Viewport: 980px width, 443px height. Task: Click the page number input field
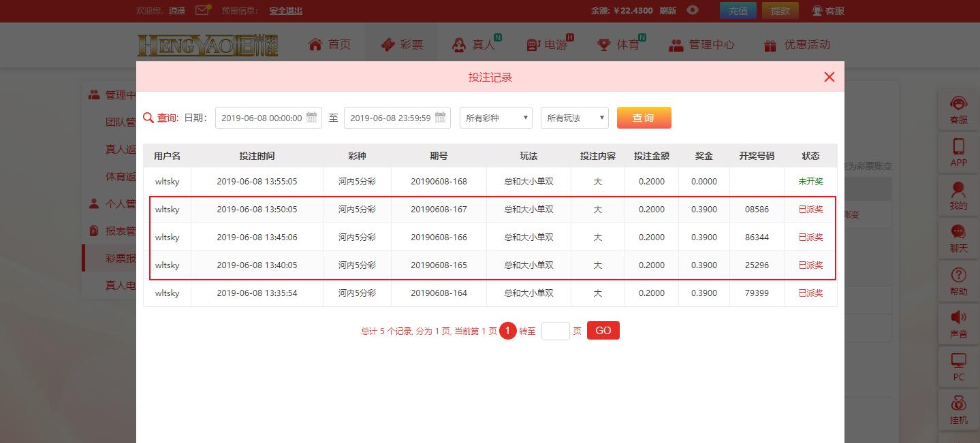(555, 331)
